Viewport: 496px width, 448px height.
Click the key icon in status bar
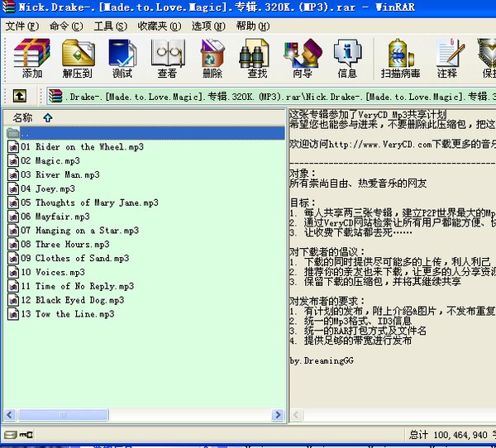(x=26, y=435)
